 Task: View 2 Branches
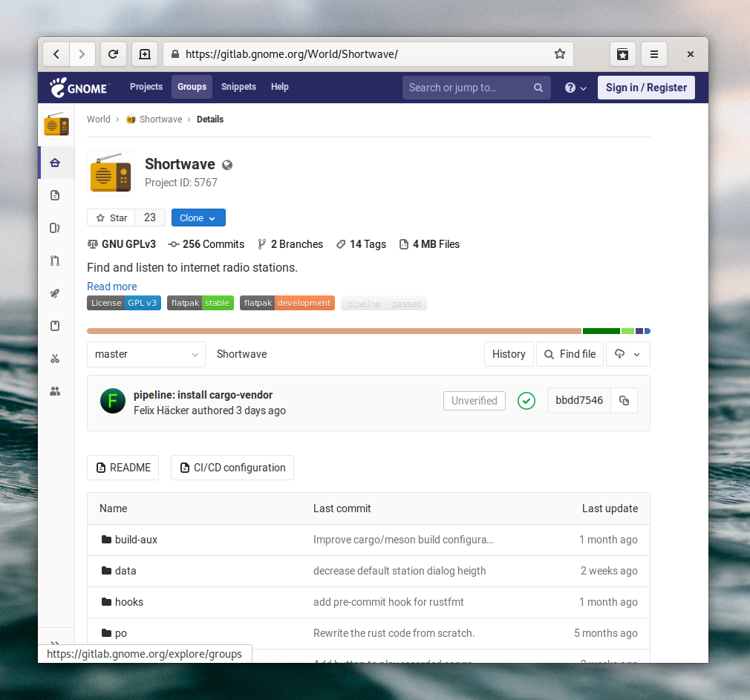point(290,244)
